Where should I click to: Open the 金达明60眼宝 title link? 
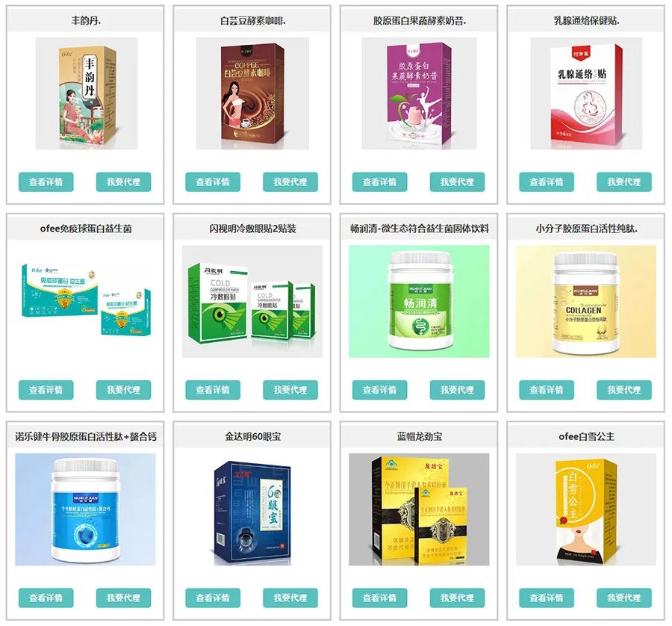click(253, 436)
